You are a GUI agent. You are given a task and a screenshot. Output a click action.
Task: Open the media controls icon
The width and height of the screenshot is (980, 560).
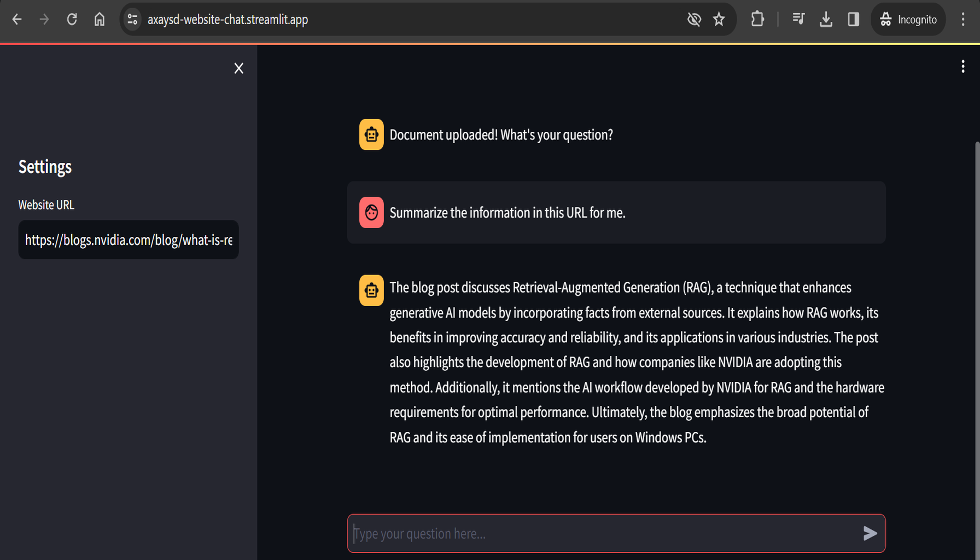pos(798,20)
